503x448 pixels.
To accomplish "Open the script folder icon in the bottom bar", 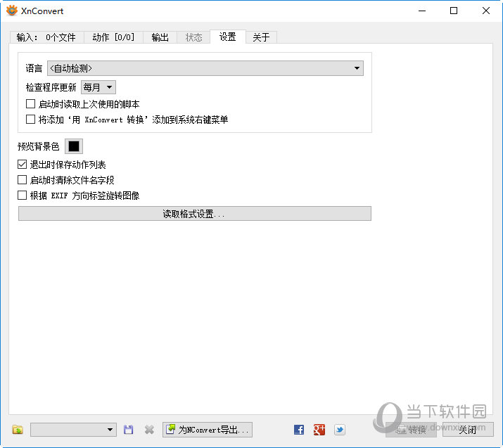I will 18,430.
